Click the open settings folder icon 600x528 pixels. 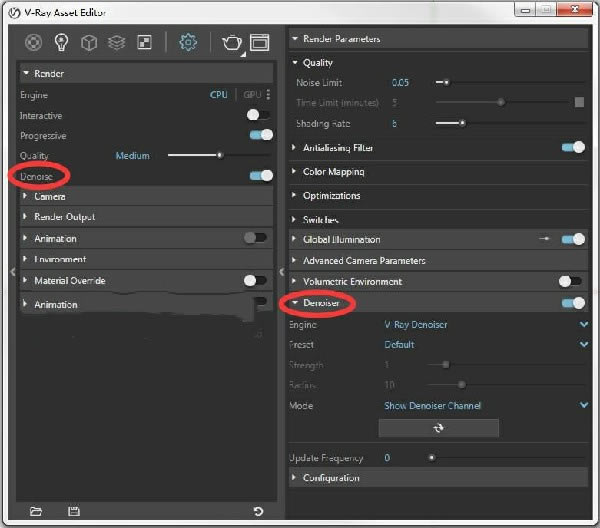(36, 511)
